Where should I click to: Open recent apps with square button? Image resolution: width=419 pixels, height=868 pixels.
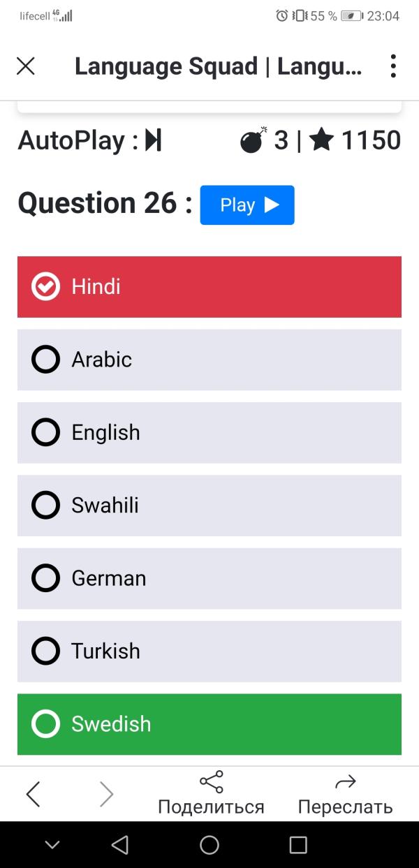(x=298, y=845)
